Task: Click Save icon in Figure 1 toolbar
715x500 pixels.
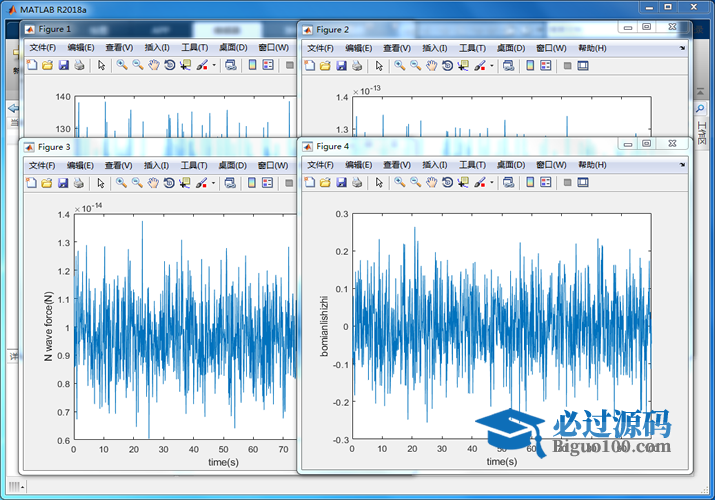Action: (63, 65)
